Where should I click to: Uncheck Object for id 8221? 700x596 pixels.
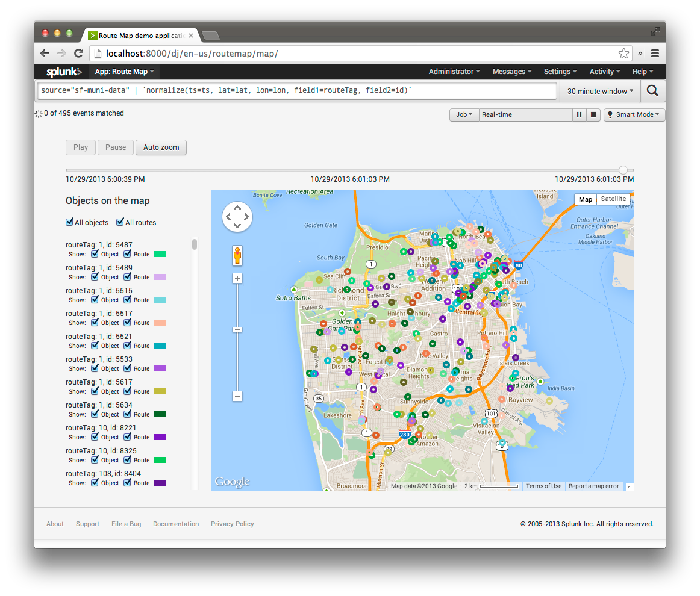click(95, 436)
